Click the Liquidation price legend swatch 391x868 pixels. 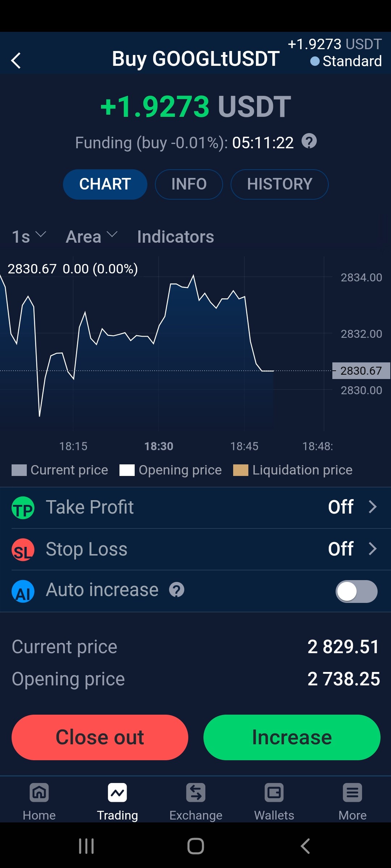click(241, 470)
